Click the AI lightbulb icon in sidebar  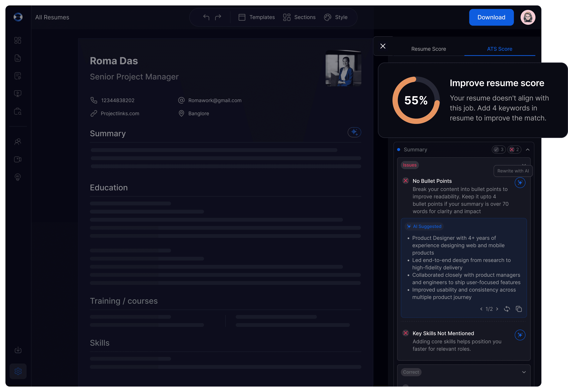(x=18, y=177)
